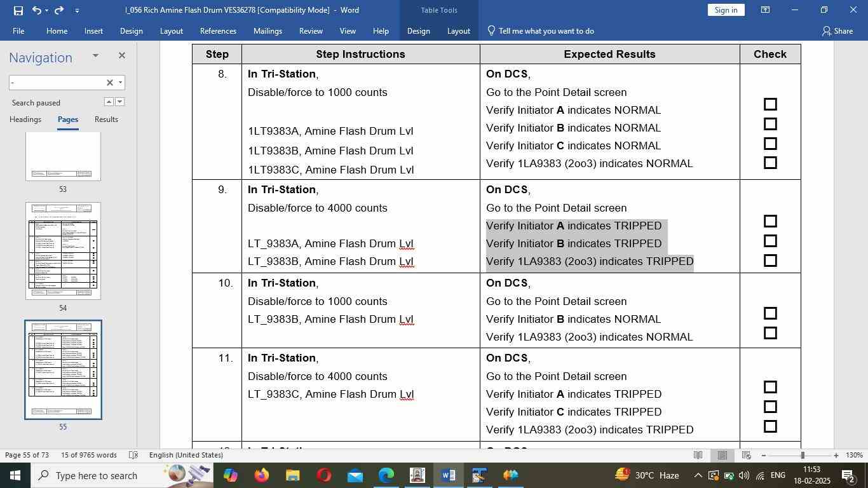
Task: Open File Explorer from the taskbar
Action: point(292,475)
